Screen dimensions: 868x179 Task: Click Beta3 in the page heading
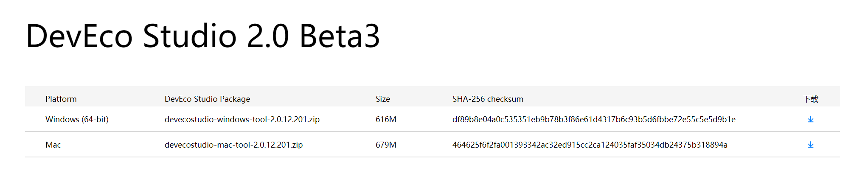[340, 36]
